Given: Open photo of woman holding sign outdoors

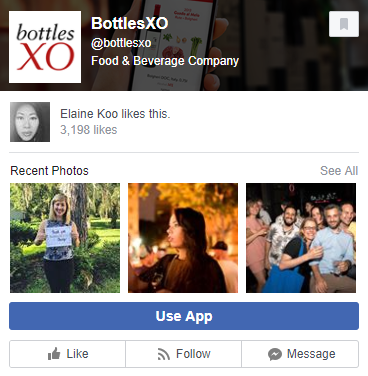Looking at the screenshot, I should [x=65, y=238].
